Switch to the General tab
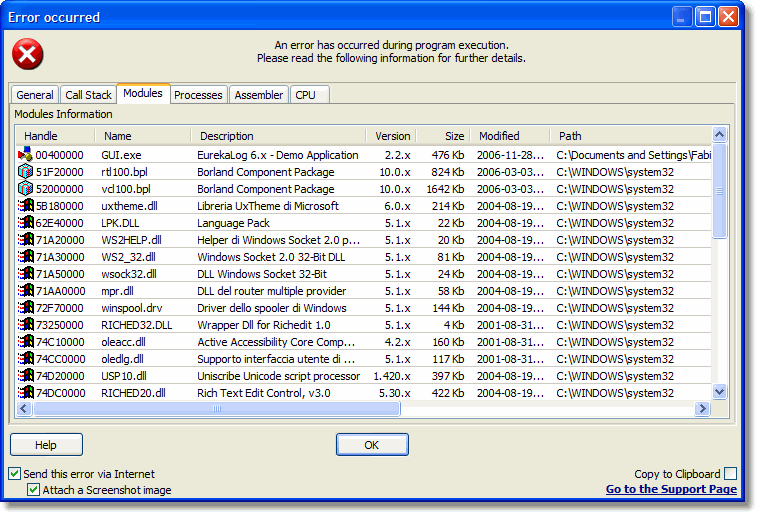This screenshot has height=514, width=757. [35, 95]
